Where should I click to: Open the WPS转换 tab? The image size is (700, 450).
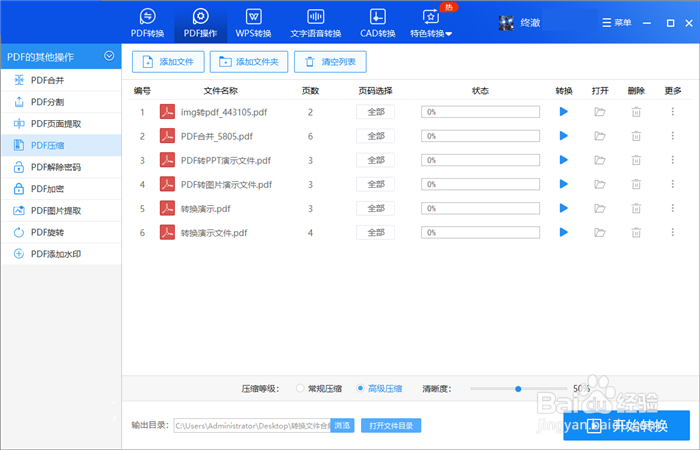[x=253, y=22]
